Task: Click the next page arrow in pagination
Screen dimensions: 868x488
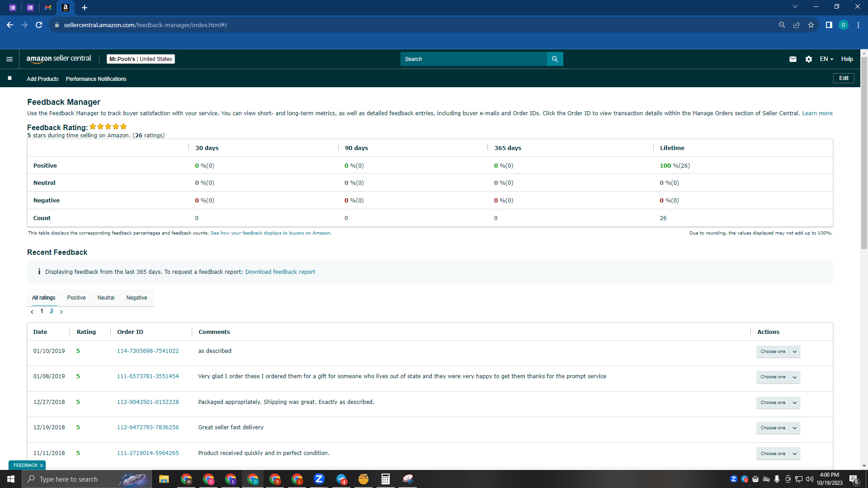Action: point(61,312)
